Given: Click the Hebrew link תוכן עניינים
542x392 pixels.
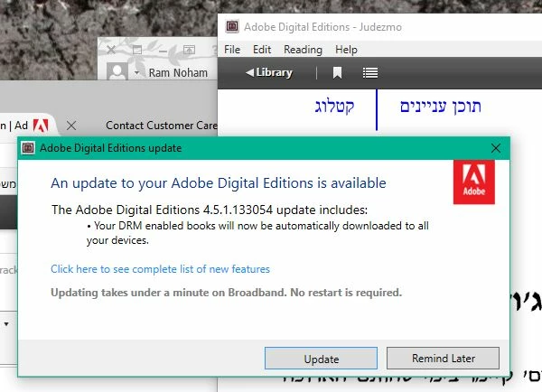Looking at the screenshot, I should [x=441, y=107].
